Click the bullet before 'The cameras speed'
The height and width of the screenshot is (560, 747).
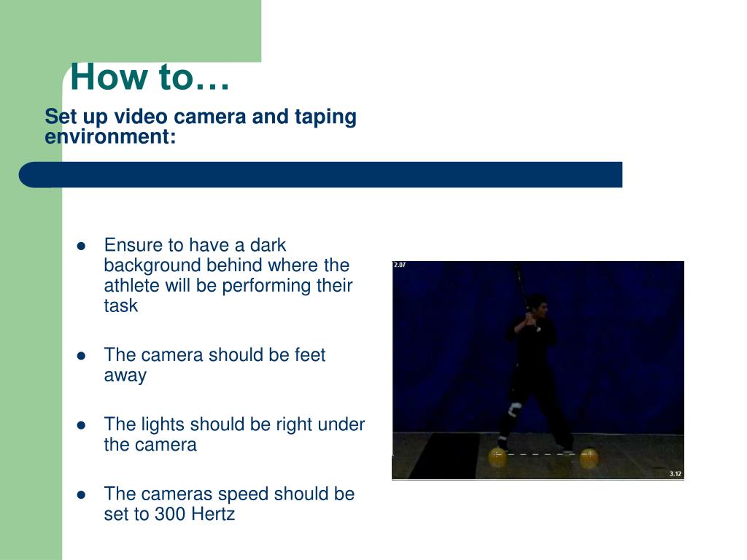(x=81, y=495)
